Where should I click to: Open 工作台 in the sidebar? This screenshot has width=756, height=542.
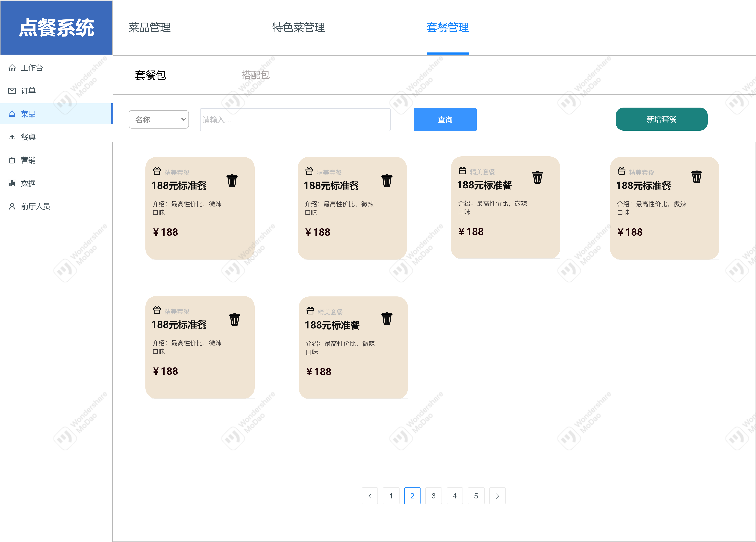click(56, 68)
